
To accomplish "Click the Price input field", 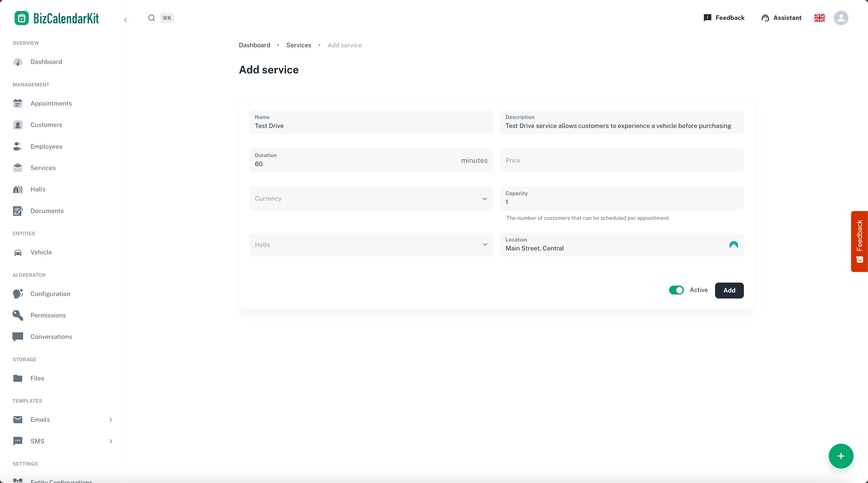I will click(x=621, y=161).
